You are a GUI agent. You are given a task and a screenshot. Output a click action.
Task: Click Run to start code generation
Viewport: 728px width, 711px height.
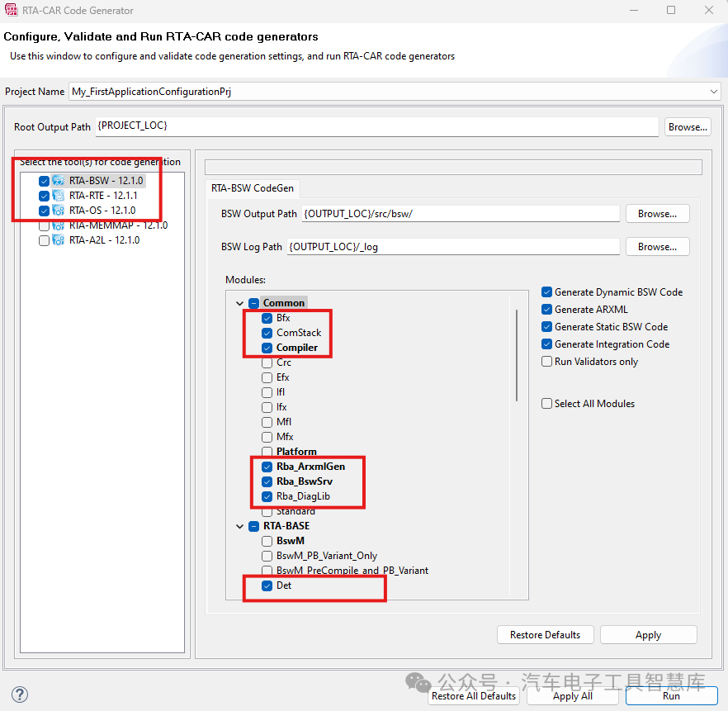(x=671, y=695)
